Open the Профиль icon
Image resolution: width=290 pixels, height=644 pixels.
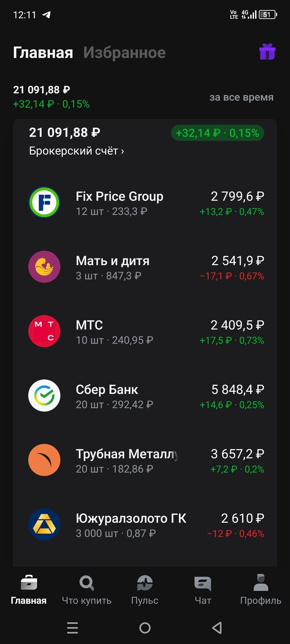tap(260, 582)
